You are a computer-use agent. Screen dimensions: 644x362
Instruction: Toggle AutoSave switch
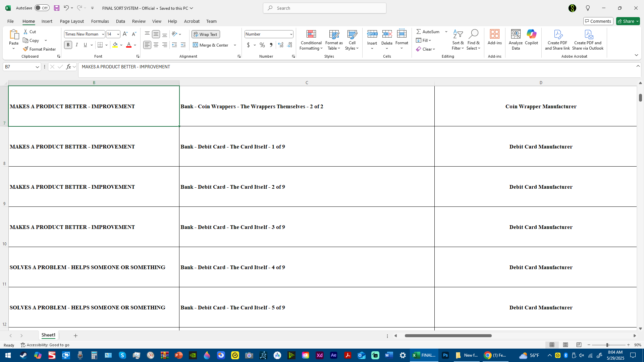pos(42,8)
